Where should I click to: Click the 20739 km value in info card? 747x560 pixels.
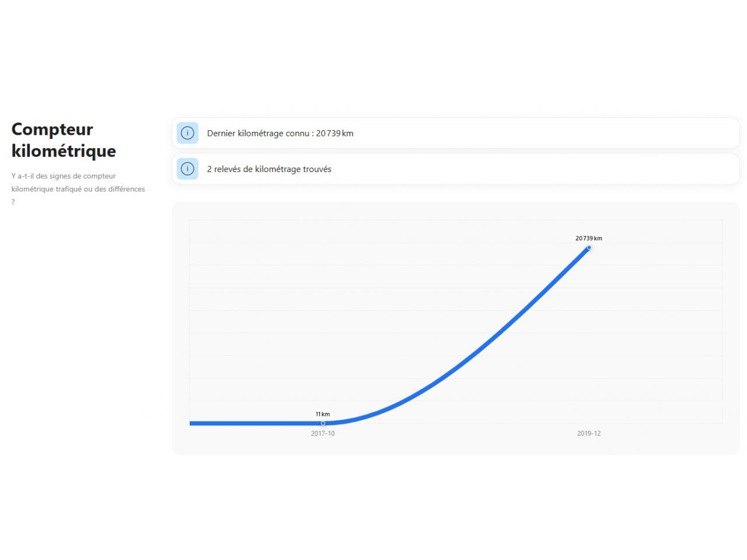click(x=334, y=133)
